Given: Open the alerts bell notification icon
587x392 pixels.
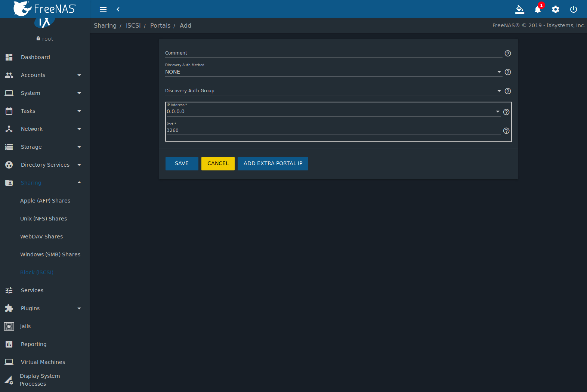Looking at the screenshot, I should coord(538,9).
